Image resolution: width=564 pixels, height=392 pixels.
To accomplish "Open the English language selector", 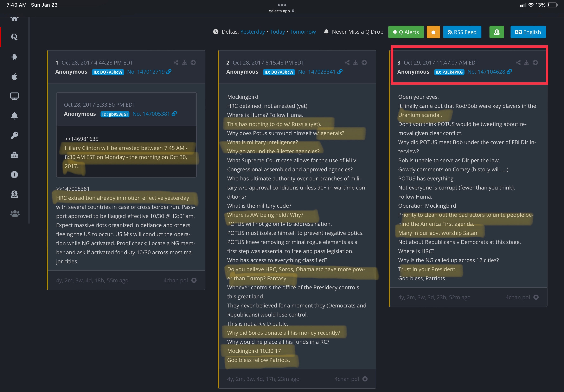I will click(528, 32).
